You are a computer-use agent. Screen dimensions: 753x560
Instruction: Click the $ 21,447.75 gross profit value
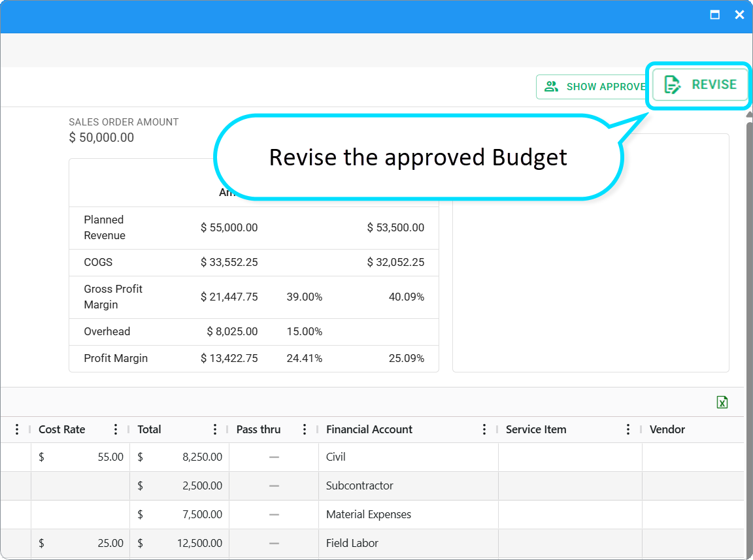click(x=229, y=297)
